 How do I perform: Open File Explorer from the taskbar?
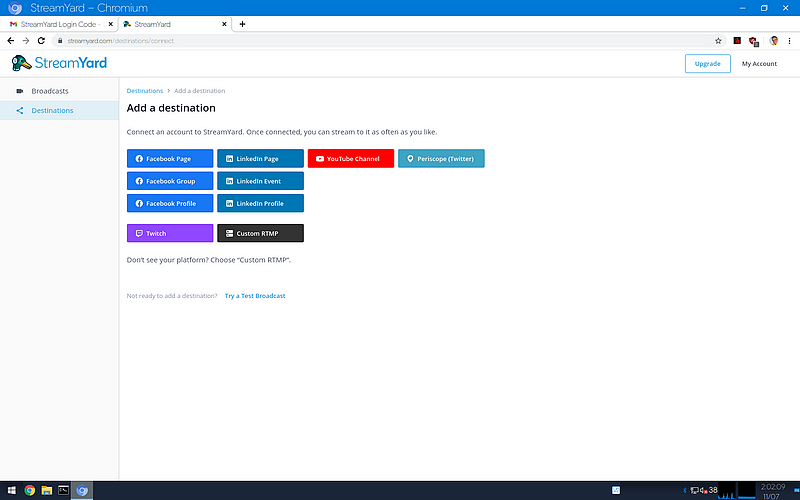pos(47,490)
